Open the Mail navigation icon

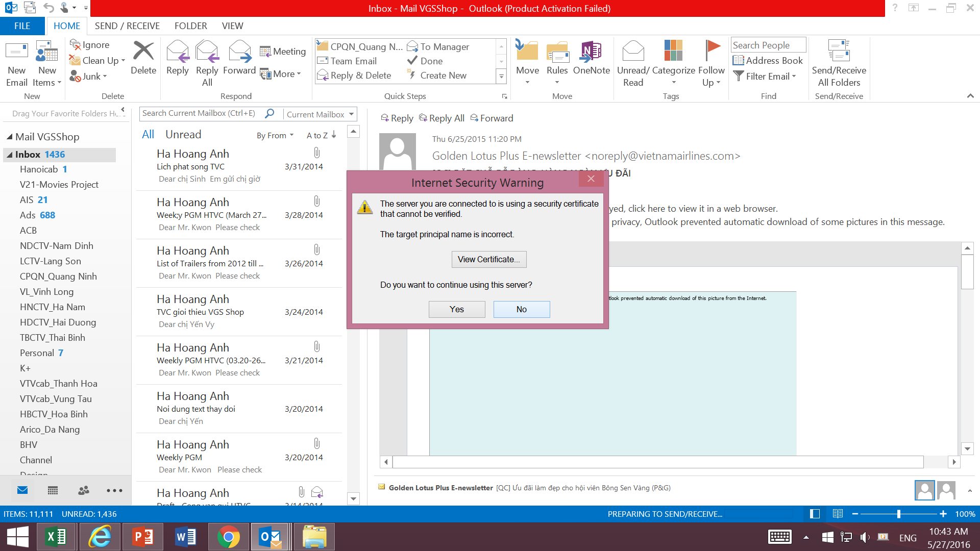pos(22,490)
